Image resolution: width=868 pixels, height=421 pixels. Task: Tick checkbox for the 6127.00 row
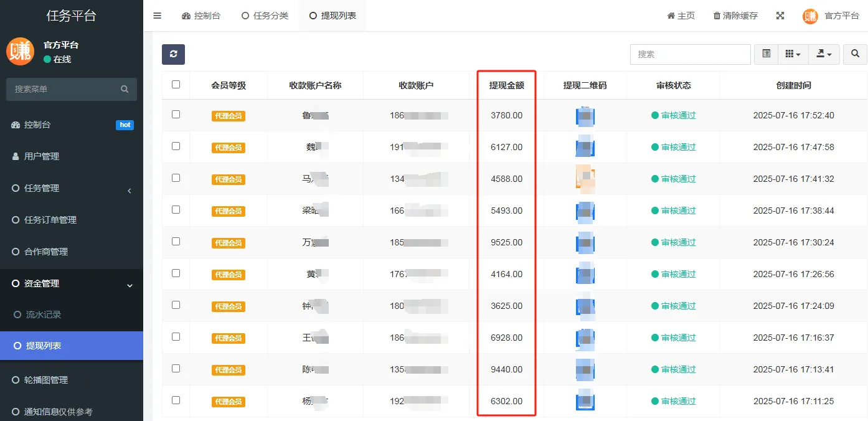(176, 146)
